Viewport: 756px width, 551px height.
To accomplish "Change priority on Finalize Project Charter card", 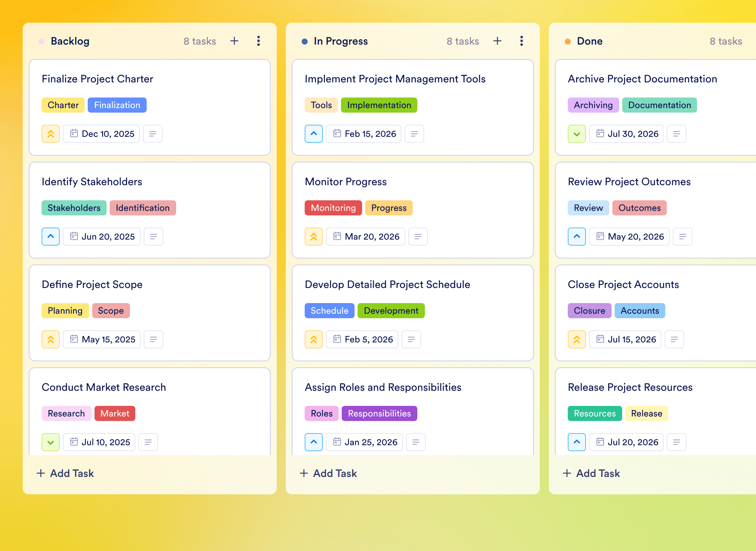I will pyautogui.click(x=51, y=134).
